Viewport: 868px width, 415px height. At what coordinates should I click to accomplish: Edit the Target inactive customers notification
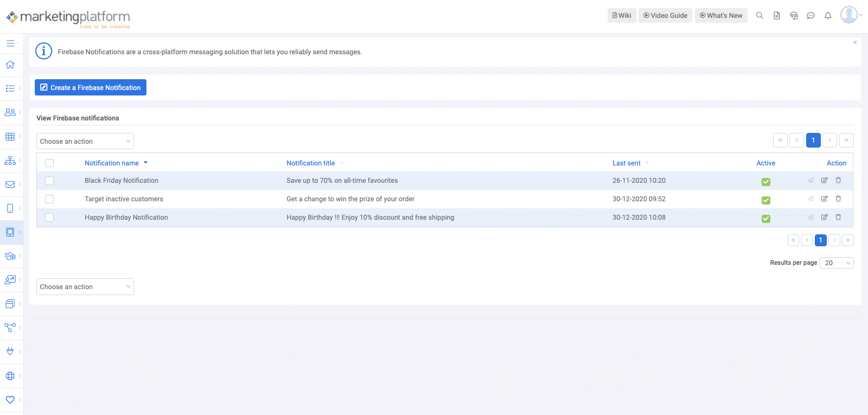[824, 199]
